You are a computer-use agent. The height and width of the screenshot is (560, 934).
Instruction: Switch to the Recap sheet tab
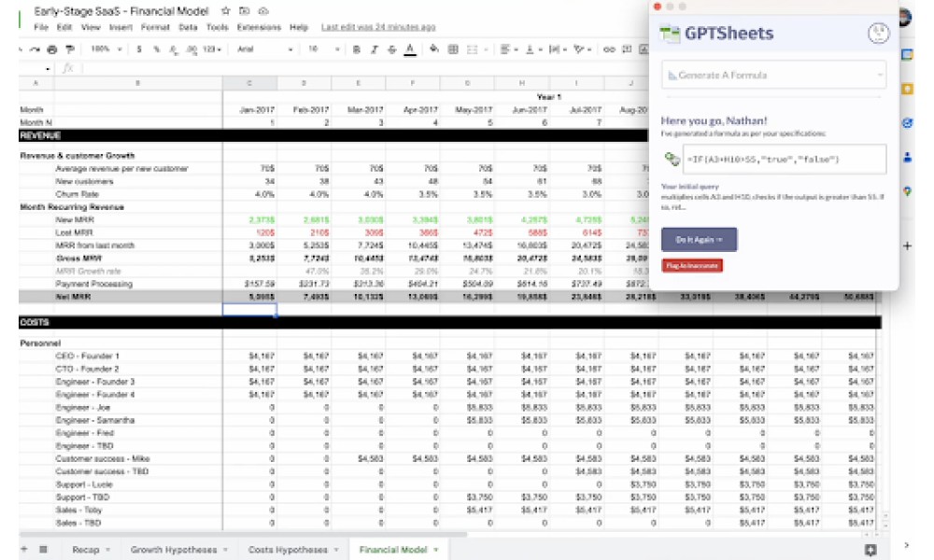coord(86,550)
